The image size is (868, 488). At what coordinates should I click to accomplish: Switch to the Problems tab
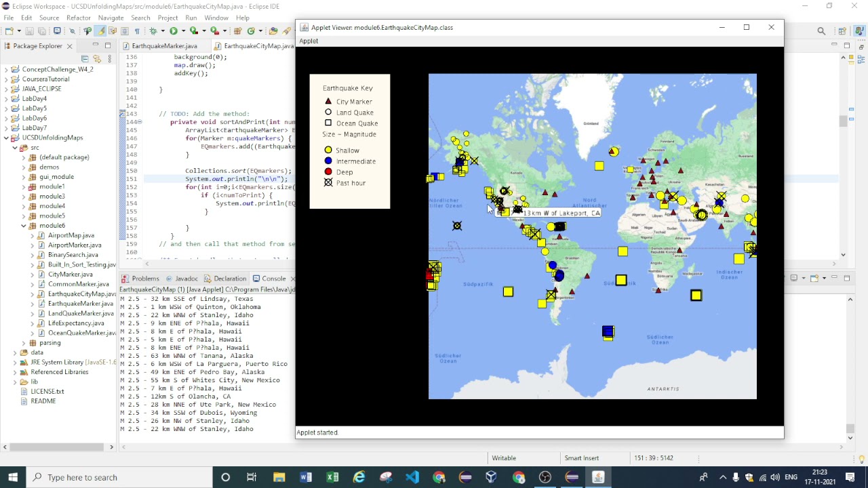tap(145, 279)
